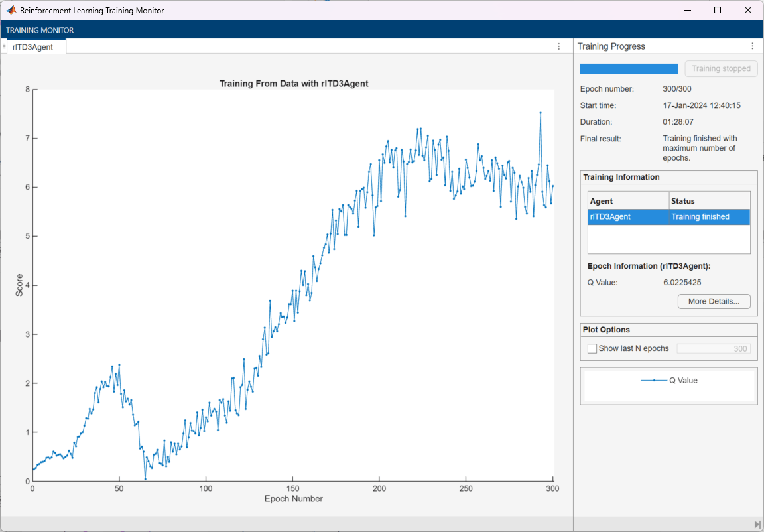Image resolution: width=764 pixels, height=532 pixels.
Task: Click the N epochs number field
Action: (714, 348)
